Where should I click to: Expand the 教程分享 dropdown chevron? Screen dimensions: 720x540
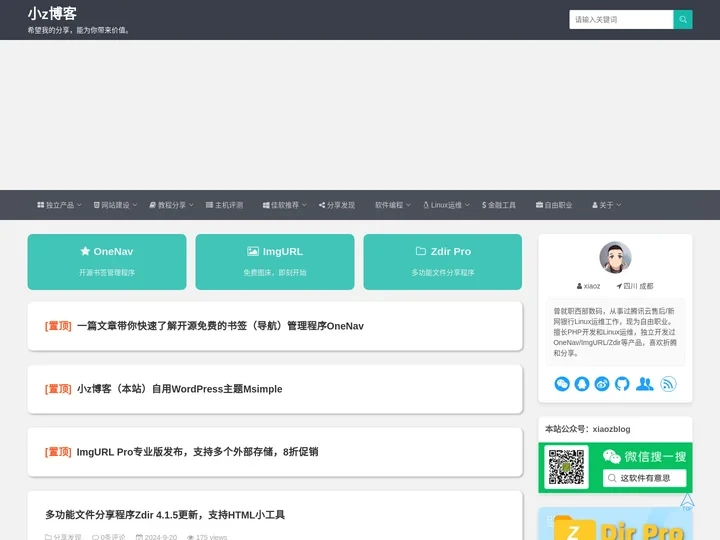point(191,205)
